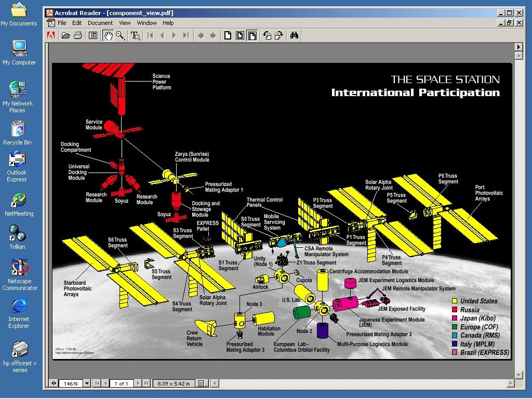Image resolution: width=532 pixels, height=399 pixels.
Task: Launch Outlook Express desktop shortcut
Action: [17, 167]
